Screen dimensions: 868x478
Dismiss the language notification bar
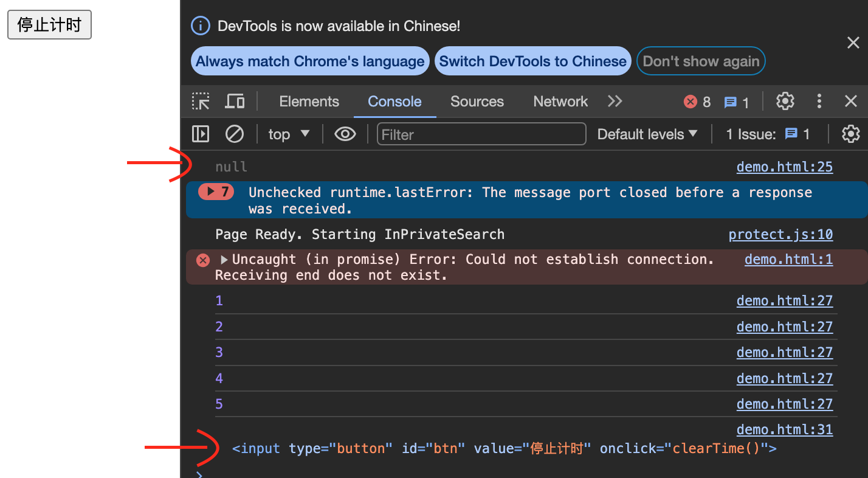853,43
